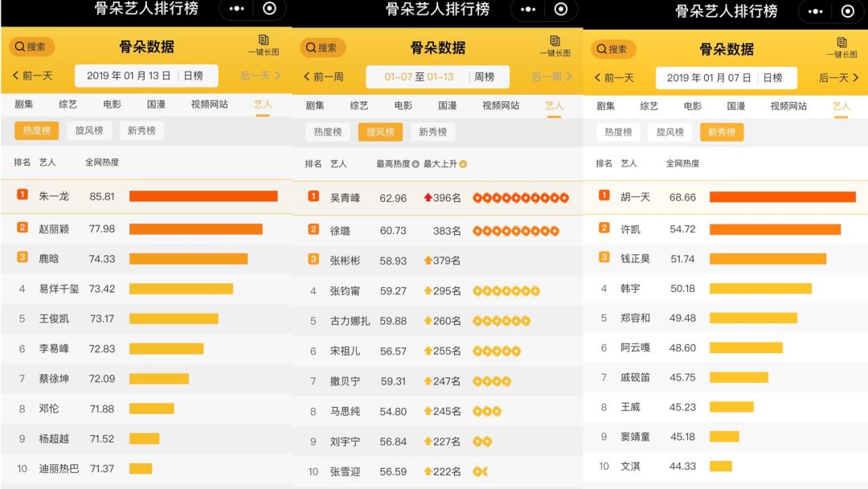Screen dimensions: 868x489
Task: Tap the target close icon in right panel header
Action: pyautogui.click(x=848, y=11)
